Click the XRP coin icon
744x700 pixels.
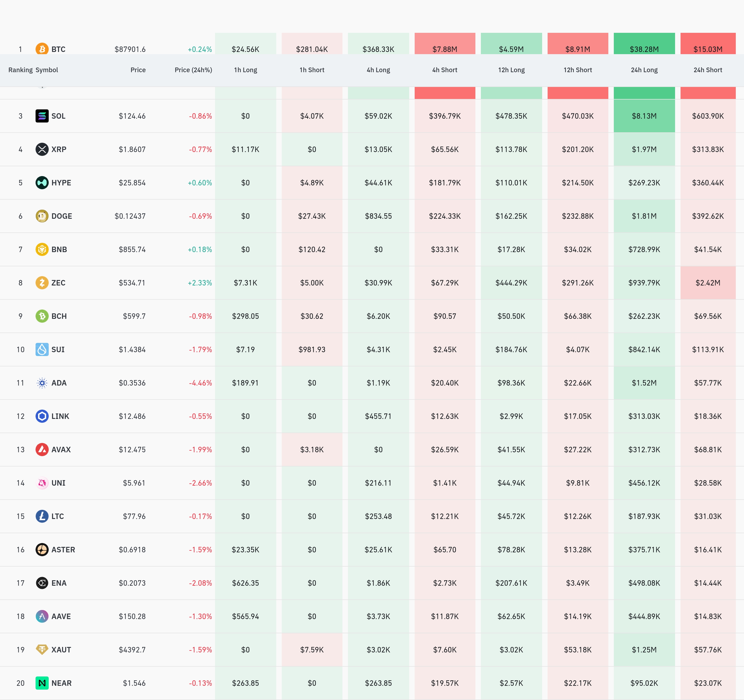(42, 149)
